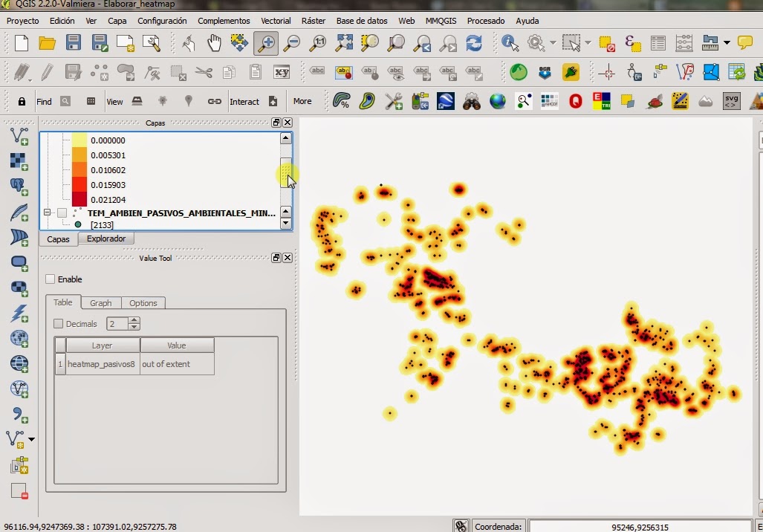The height and width of the screenshot is (532, 763).
Task: Save the project with the floppy disk icon
Action: 73,43
